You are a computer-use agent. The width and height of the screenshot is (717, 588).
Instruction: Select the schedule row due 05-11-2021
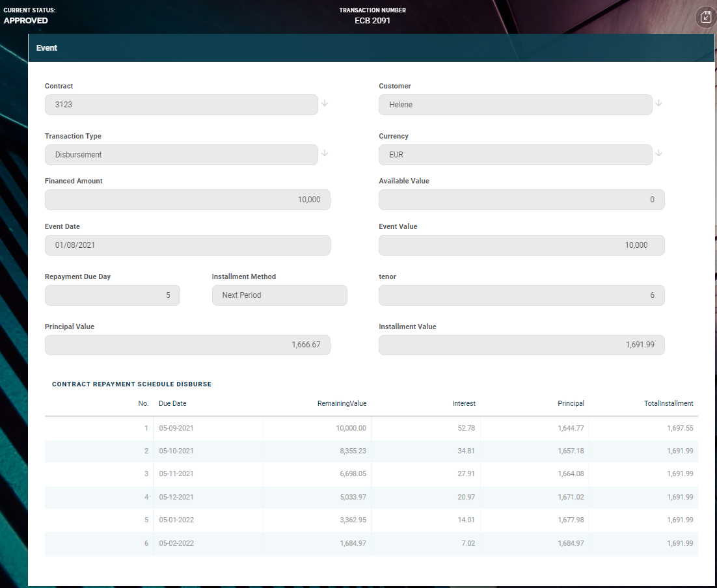pyautogui.click(x=371, y=474)
